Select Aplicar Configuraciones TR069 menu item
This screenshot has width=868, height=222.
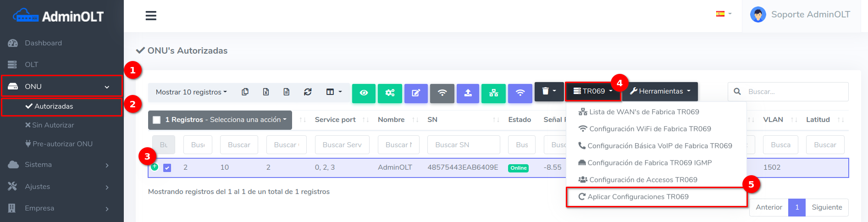pyautogui.click(x=638, y=197)
